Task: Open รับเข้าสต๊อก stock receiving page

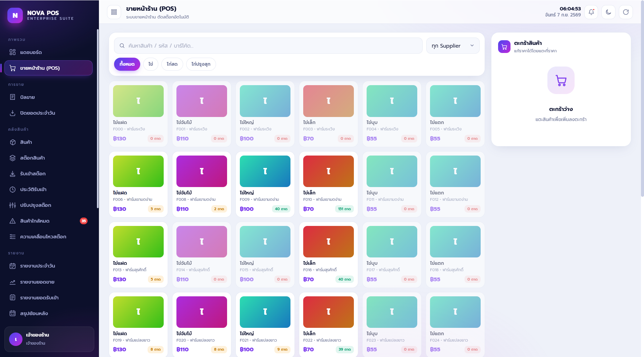Action: [48, 174]
